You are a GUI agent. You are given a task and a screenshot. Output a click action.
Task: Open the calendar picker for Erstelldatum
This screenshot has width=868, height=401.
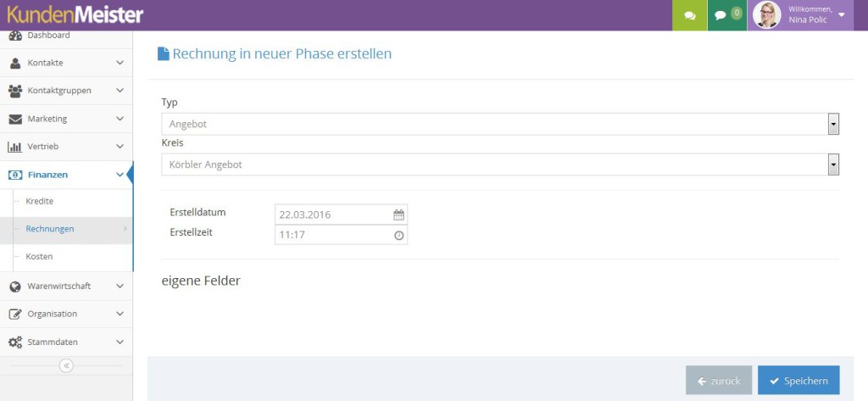coord(398,214)
